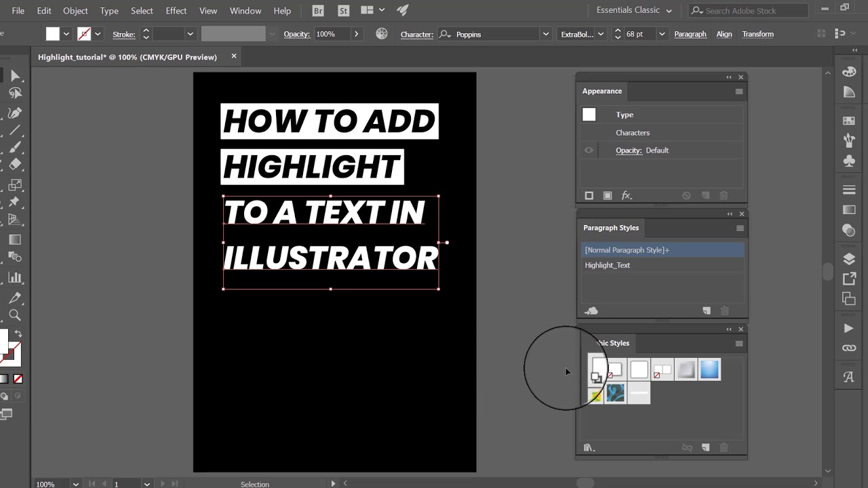
Task: Increase font size with stepper
Action: click(x=618, y=30)
